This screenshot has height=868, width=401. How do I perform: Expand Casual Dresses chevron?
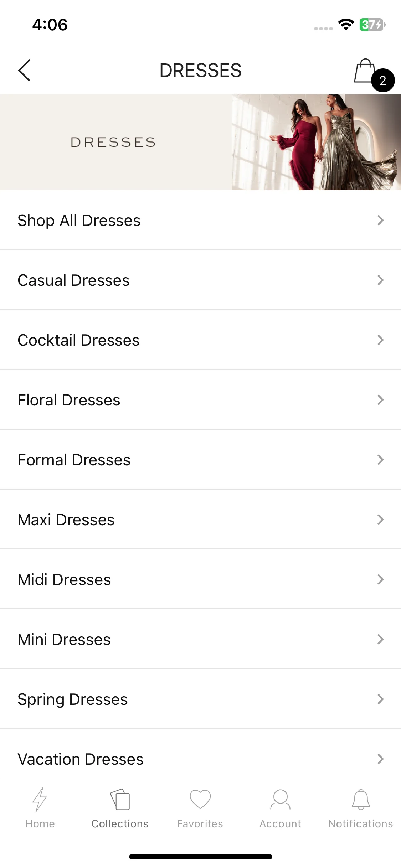click(x=380, y=280)
